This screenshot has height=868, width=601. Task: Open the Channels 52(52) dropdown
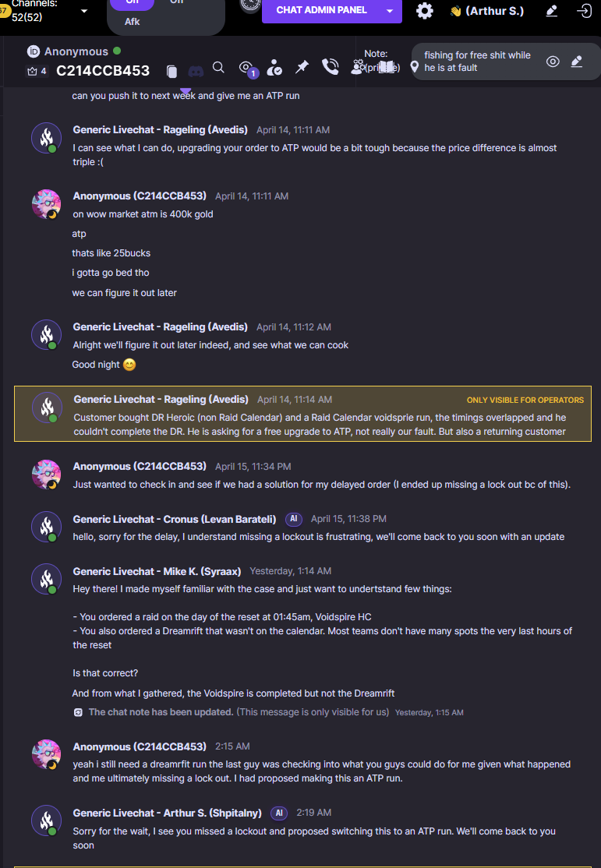pos(84,11)
